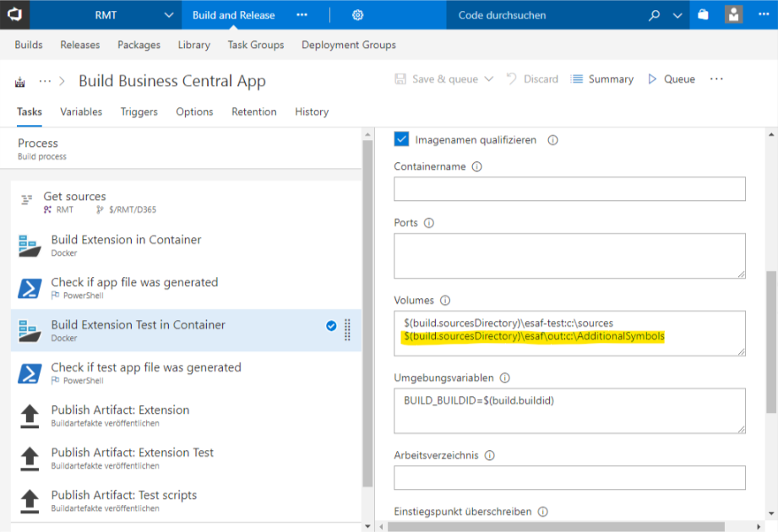Click the Docker icon for Build Extension in Container

click(30, 246)
